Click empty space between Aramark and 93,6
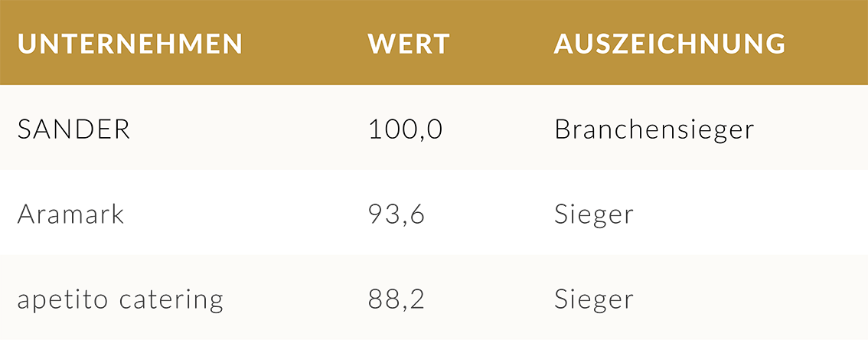The width and height of the screenshot is (868, 340). [245, 214]
